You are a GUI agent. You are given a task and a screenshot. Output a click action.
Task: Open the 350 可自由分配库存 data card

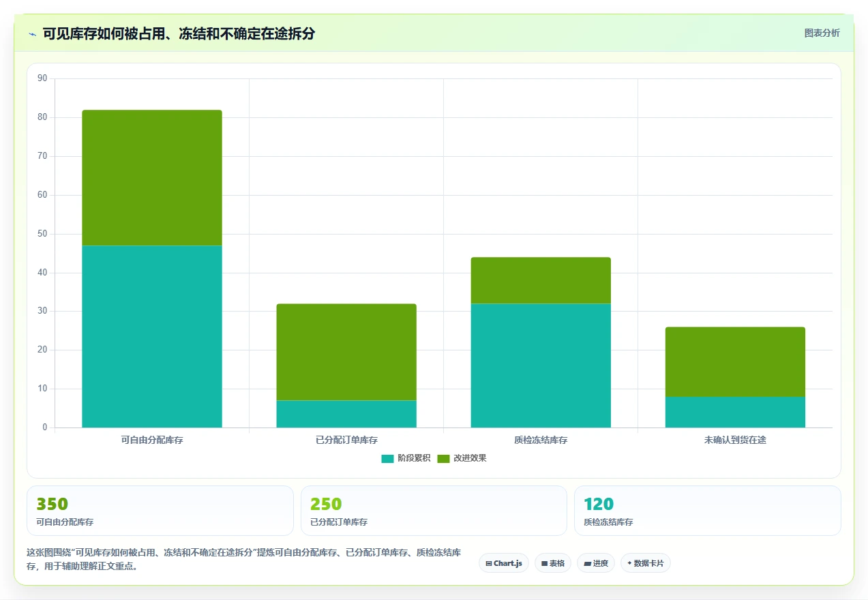tap(160, 511)
